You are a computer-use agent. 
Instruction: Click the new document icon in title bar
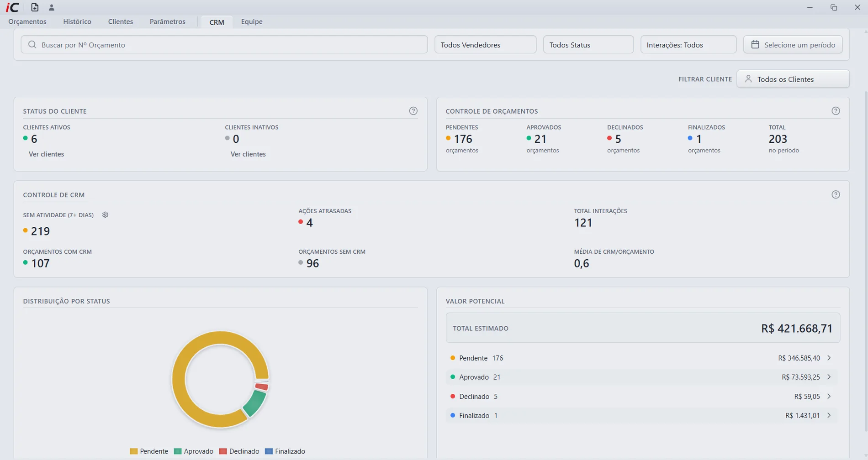pyautogui.click(x=35, y=7)
